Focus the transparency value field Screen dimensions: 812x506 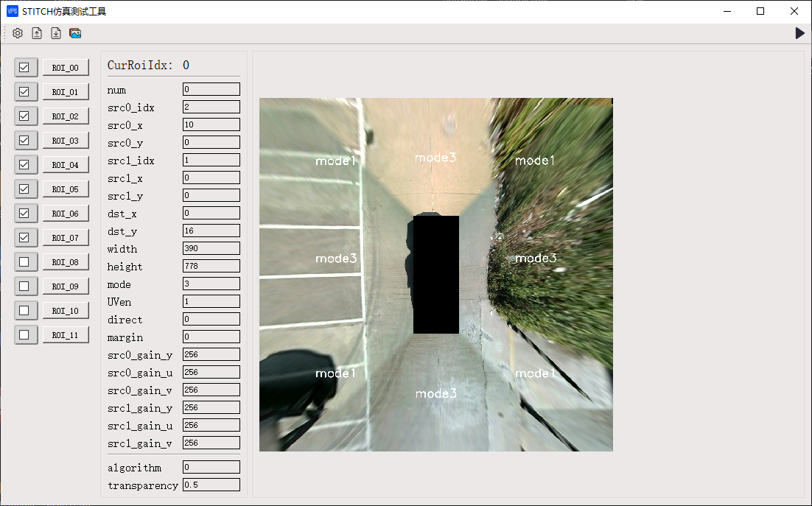211,485
